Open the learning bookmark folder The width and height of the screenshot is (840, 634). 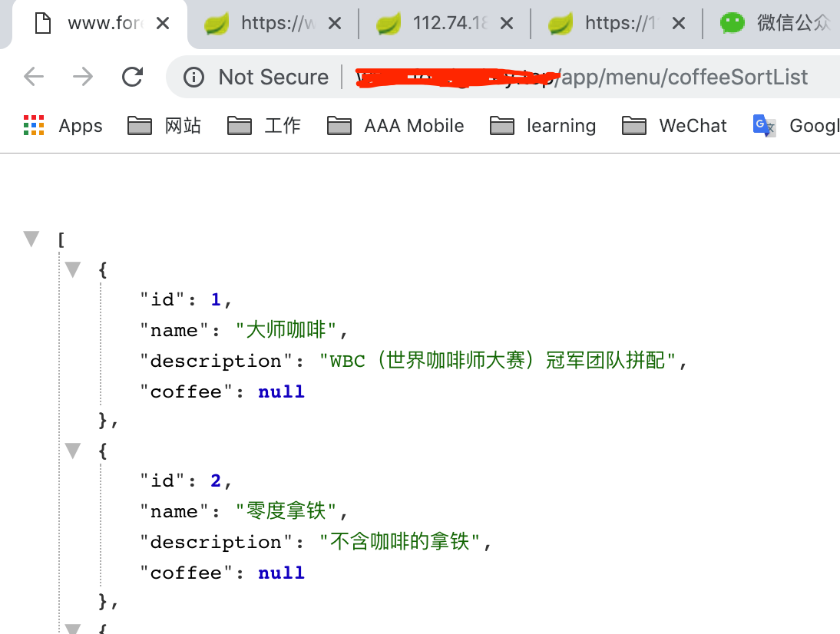(543, 126)
